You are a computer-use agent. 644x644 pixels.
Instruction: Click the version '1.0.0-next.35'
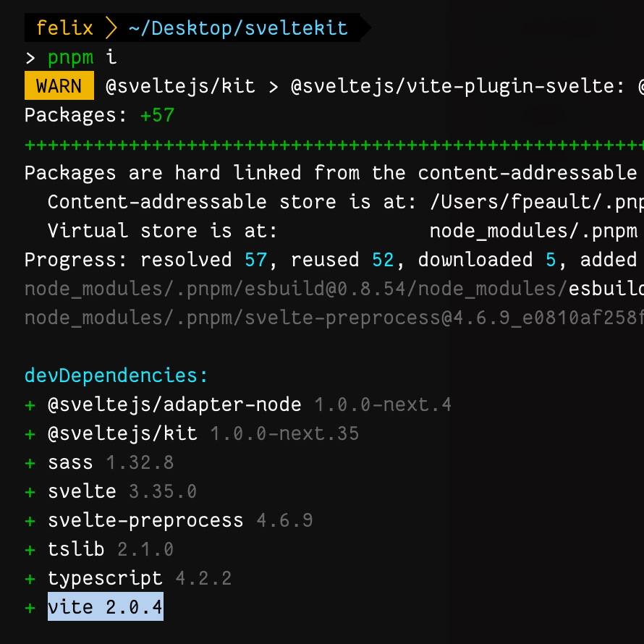284,433
